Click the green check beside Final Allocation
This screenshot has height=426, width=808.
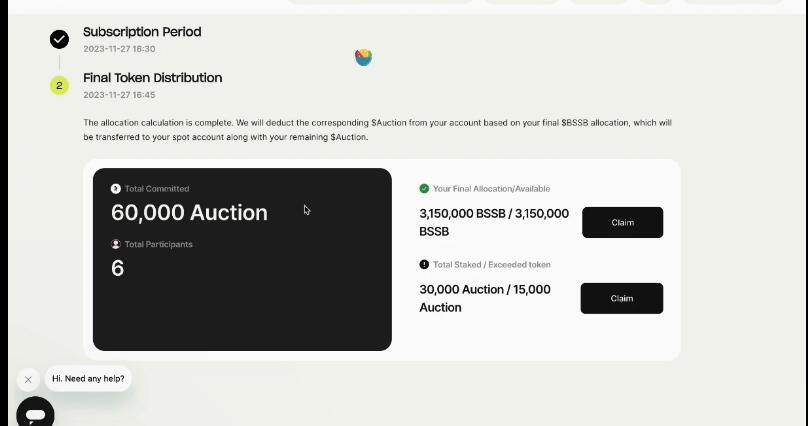[x=424, y=189]
